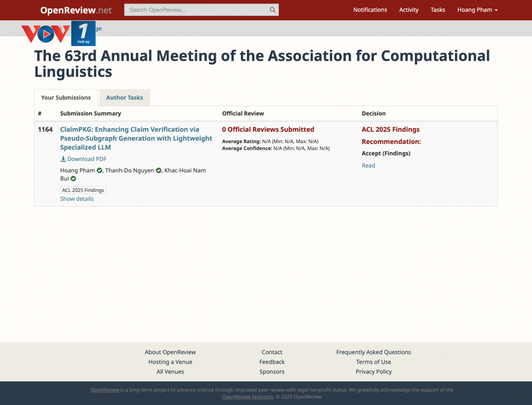Click the Average Rating line
This screenshot has height=405, width=532.
[270, 141]
